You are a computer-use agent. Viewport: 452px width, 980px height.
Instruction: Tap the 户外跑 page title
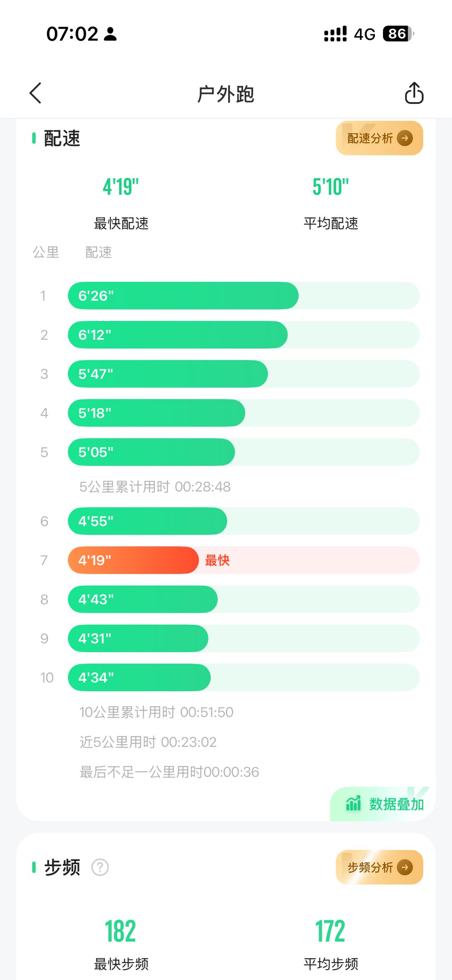tap(226, 94)
